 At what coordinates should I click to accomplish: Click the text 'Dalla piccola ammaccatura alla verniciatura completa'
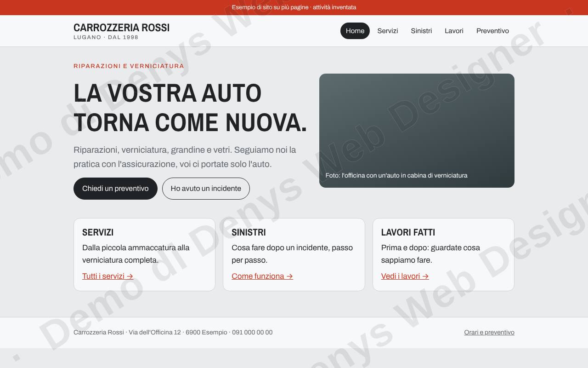pos(136,253)
